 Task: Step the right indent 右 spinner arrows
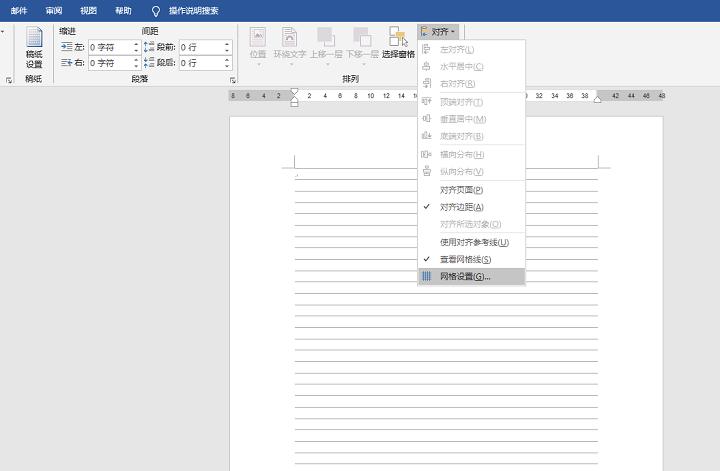[136, 62]
